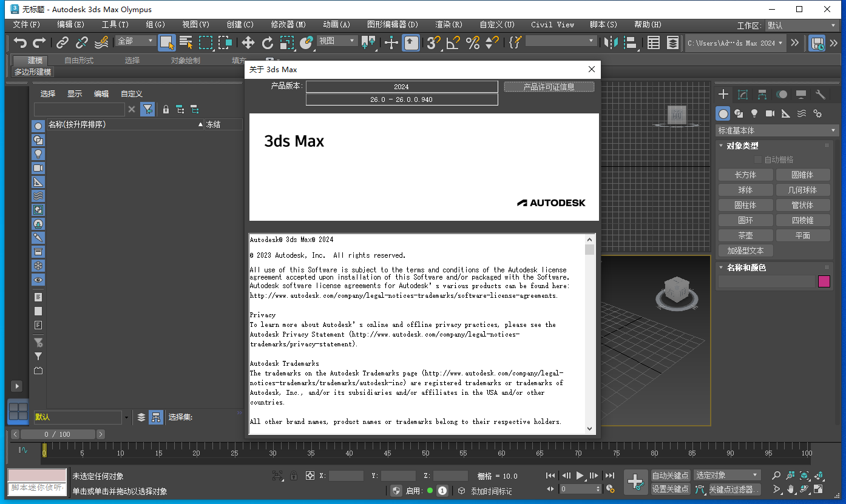Click the magenta object color swatch
This screenshot has height=504, width=846.
[x=824, y=281]
